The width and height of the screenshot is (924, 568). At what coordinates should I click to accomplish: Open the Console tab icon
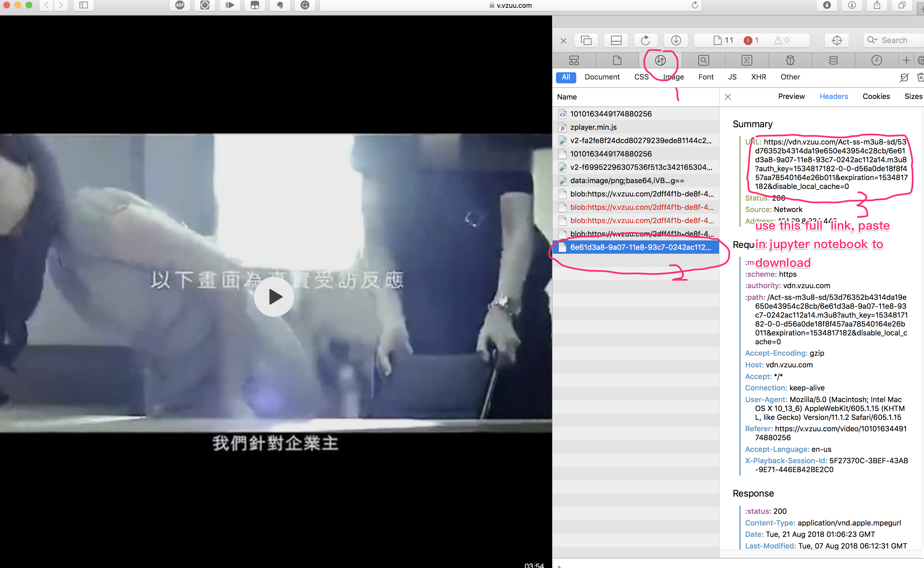pyautogui.click(x=747, y=60)
